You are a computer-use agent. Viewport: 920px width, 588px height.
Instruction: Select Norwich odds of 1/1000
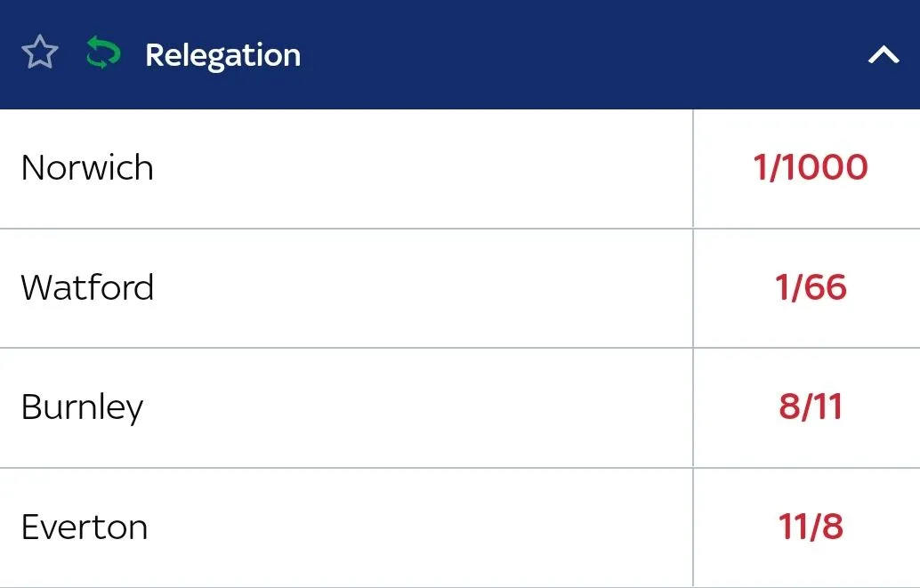[x=810, y=168]
